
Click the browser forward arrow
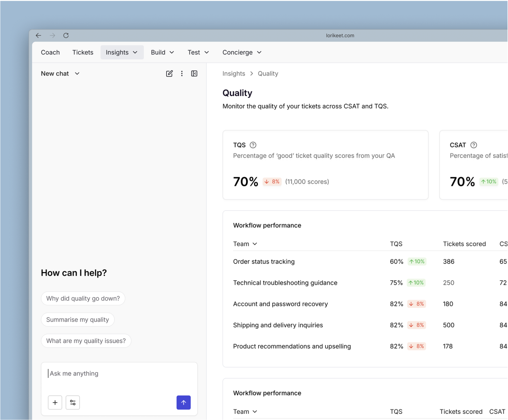coord(52,35)
